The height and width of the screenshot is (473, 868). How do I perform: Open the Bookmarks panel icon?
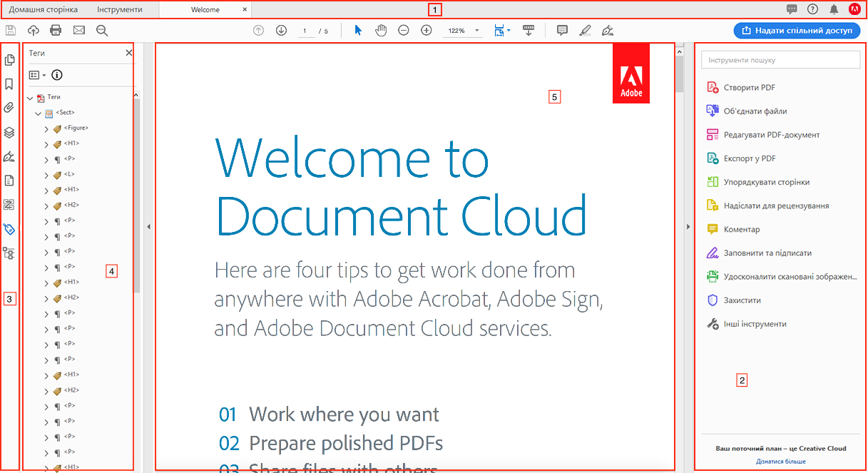click(x=9, y=84)
